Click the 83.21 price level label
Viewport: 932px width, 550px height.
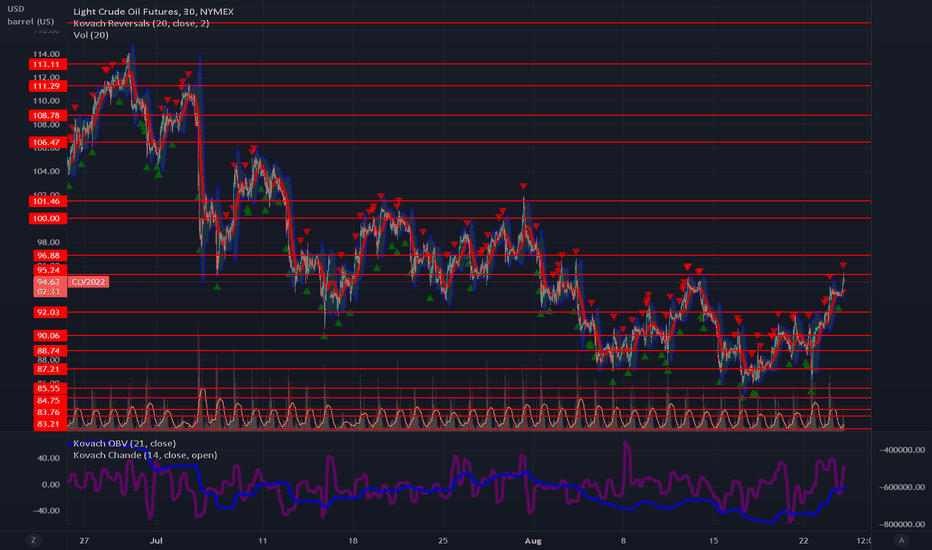tap(49, 424)
